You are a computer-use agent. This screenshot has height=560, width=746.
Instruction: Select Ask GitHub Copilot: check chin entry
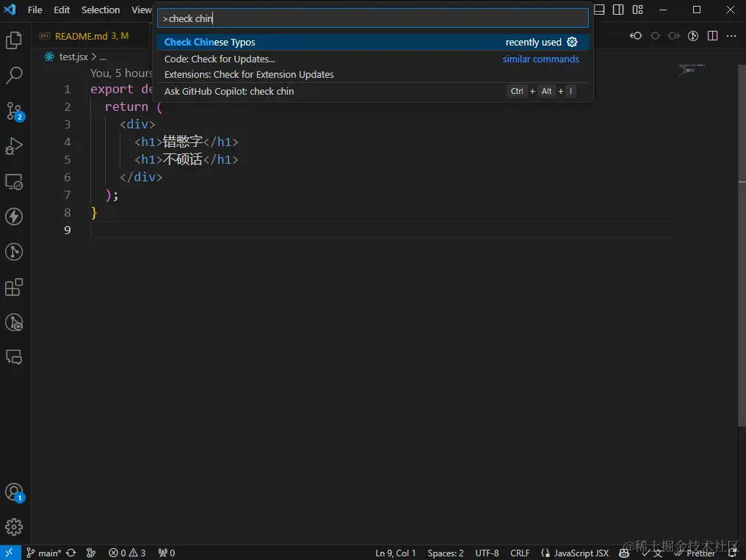[372, 91]
